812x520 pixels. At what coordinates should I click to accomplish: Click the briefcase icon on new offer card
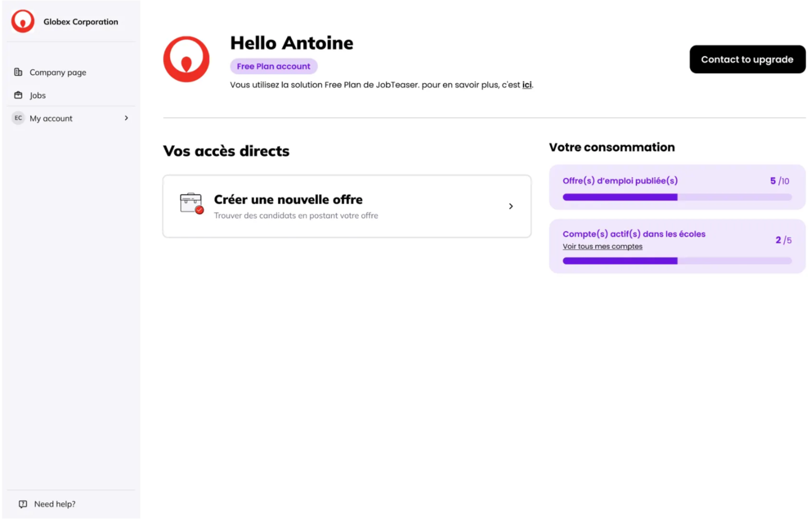coord(191,204)
